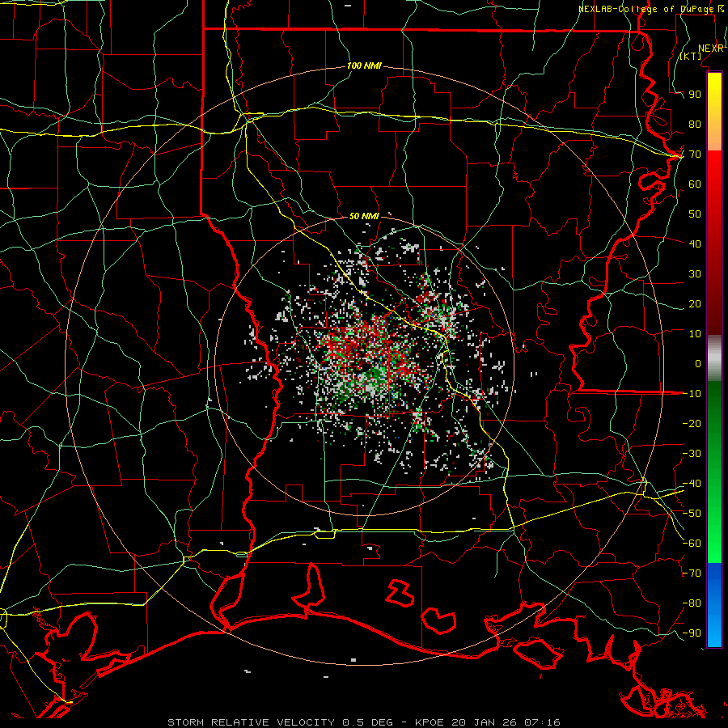Click the "(KT)" units label
728x728 pixels.
[x=691, y=56]
